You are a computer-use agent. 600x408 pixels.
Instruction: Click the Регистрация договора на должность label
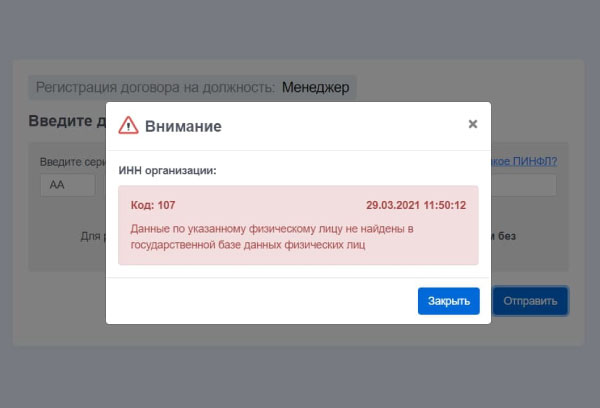[x=155, y=87]
